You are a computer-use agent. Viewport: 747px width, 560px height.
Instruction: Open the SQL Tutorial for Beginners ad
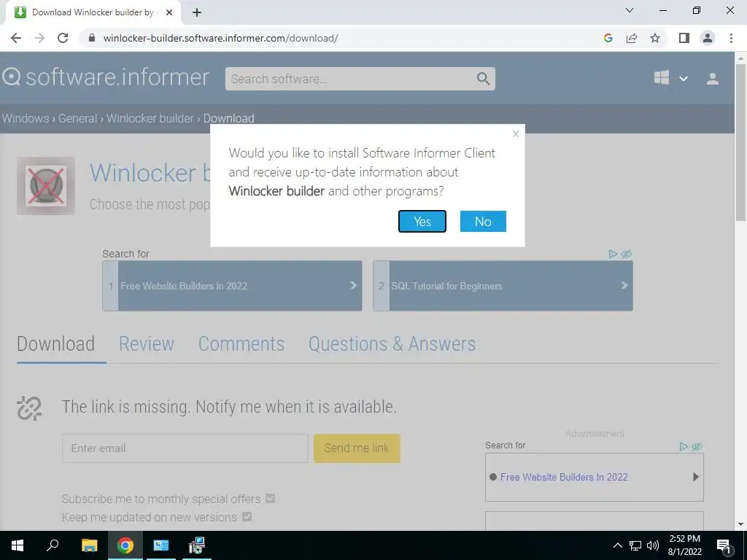[x=503, y=286]
